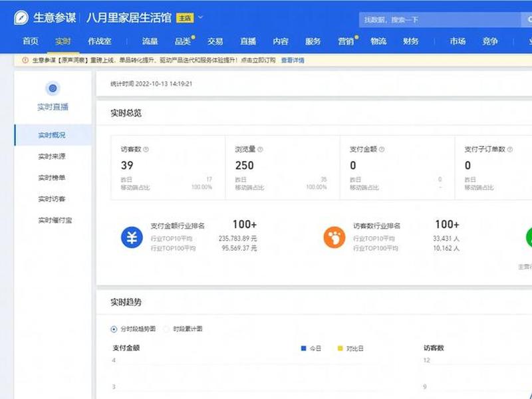Click help icon beside 浏览量
The width and height of the screenshot is (532, 399).
(260, 149)
